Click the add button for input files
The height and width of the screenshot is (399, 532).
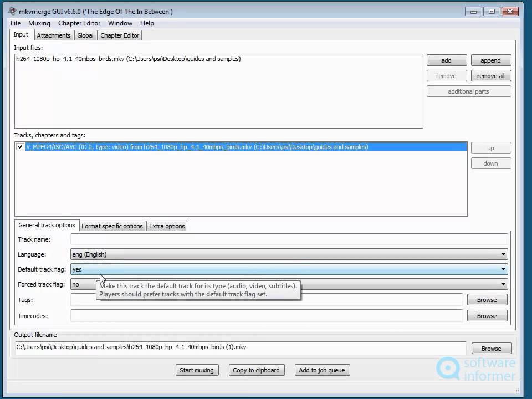pos(447,60)
